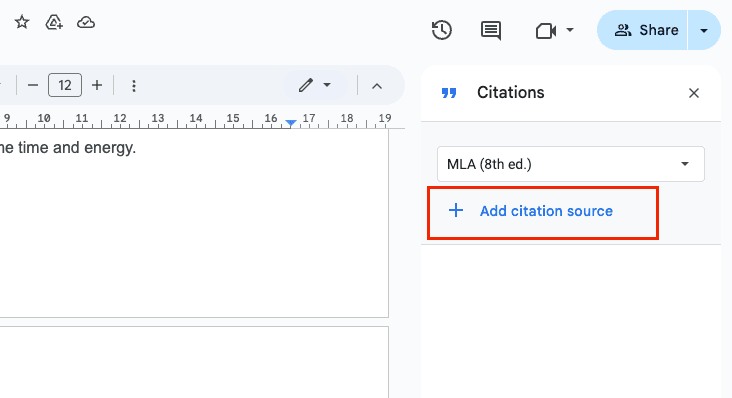
Task: Increase the font size
Action: (x=97, y=85)
